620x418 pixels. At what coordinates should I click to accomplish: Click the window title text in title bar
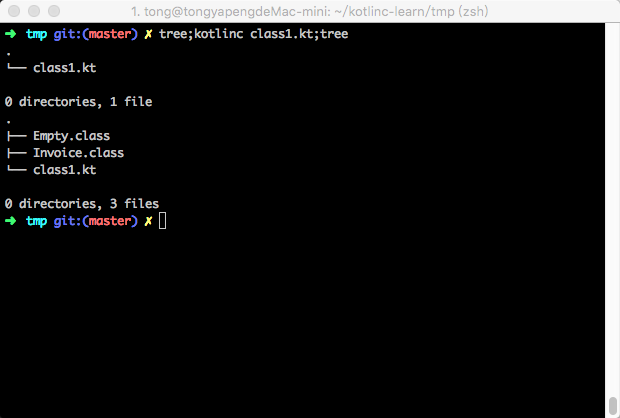(x=310, y=11)
